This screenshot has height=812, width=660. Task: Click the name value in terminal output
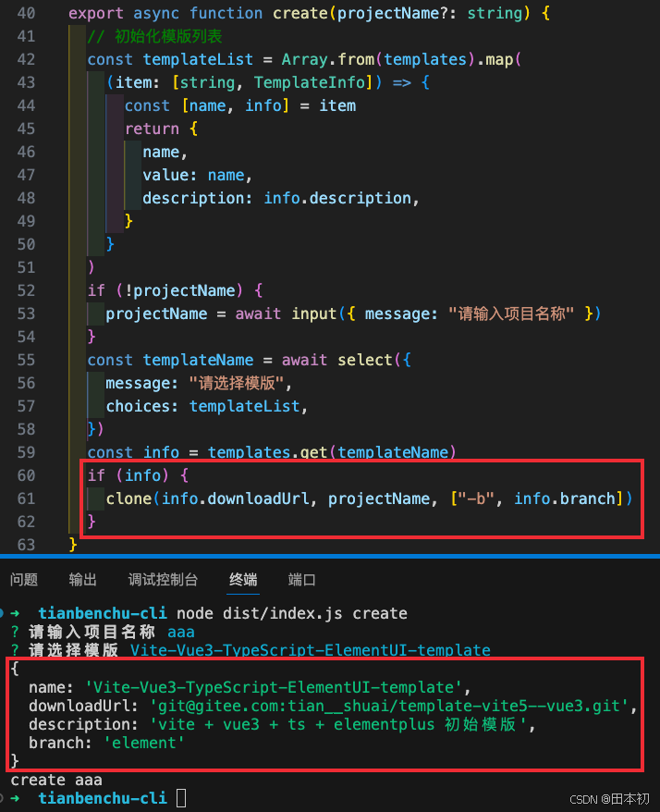tap(274, 688)
